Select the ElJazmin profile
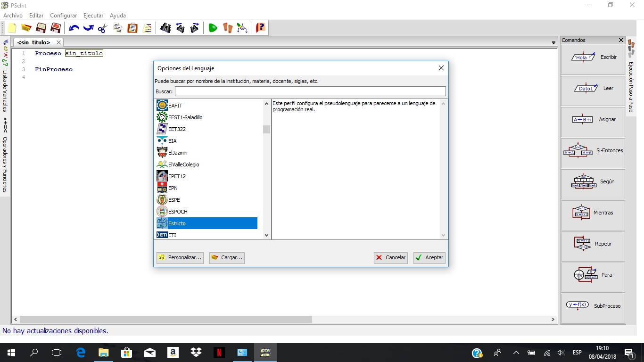This screenshot has width=644, height=362. [x=206, y=153]
